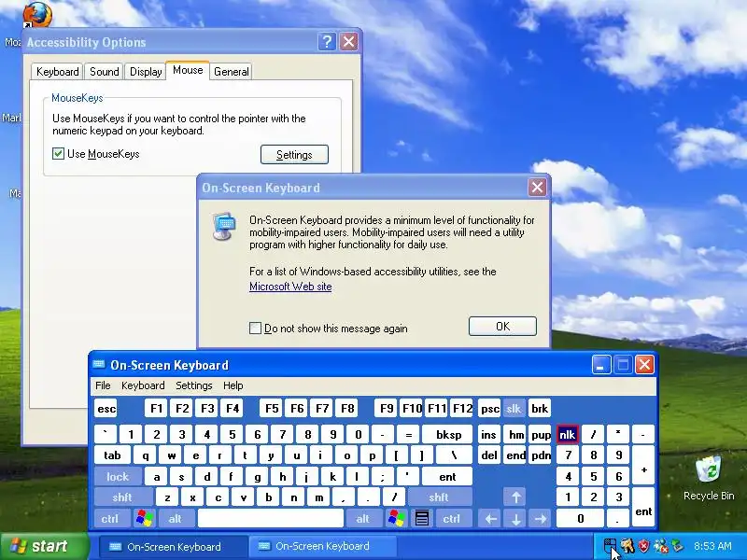Click MouseKeys icon in system tray
Screen dimensions: 747x560
click(x=611, y=546)
